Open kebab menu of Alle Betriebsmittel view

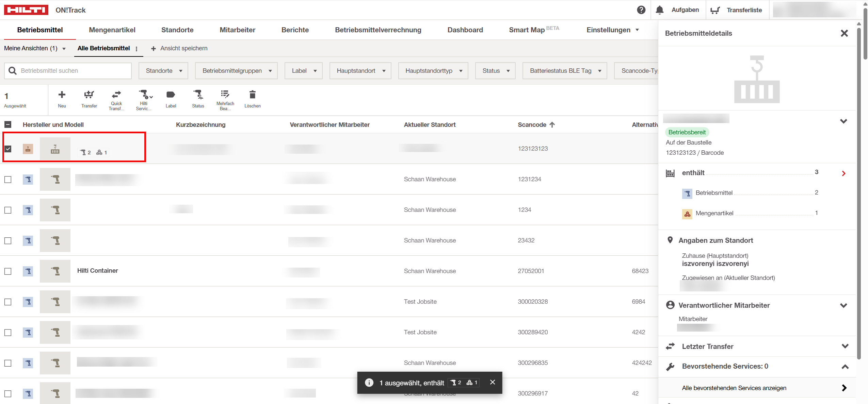[136, 49]
